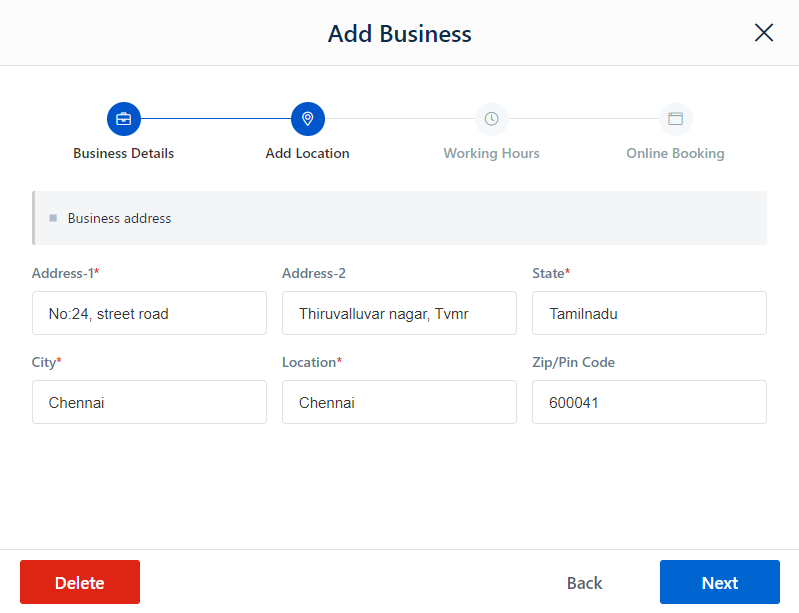Close the Add Business dialog
799x613 pixels.
coord(764,33)
